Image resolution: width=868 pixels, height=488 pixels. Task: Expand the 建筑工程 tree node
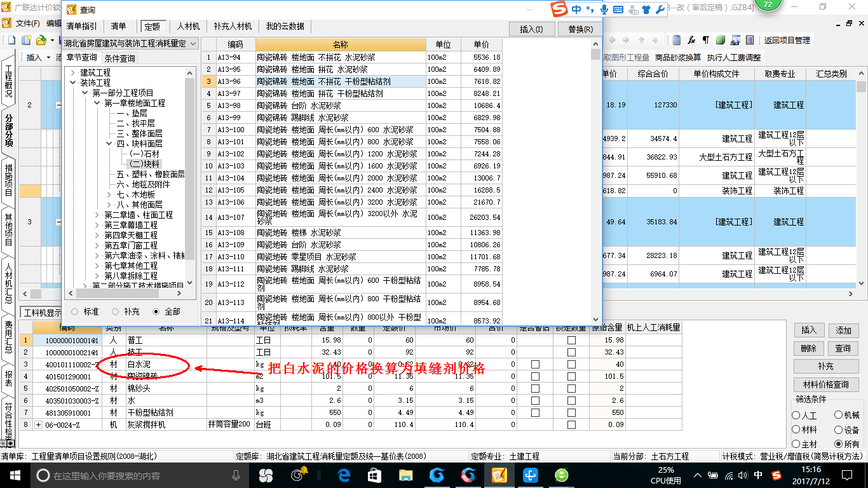[x=74, y=72]
